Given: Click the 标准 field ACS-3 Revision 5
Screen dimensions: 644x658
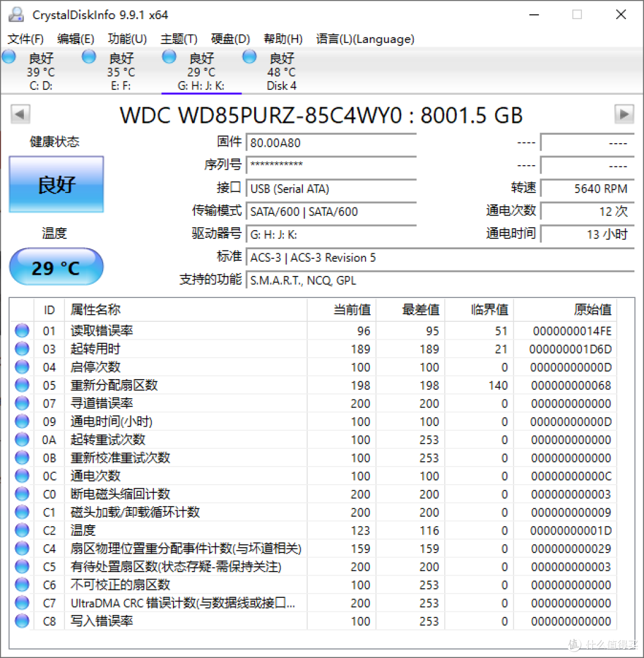Looking at the screenshot, I should point(440,257).
